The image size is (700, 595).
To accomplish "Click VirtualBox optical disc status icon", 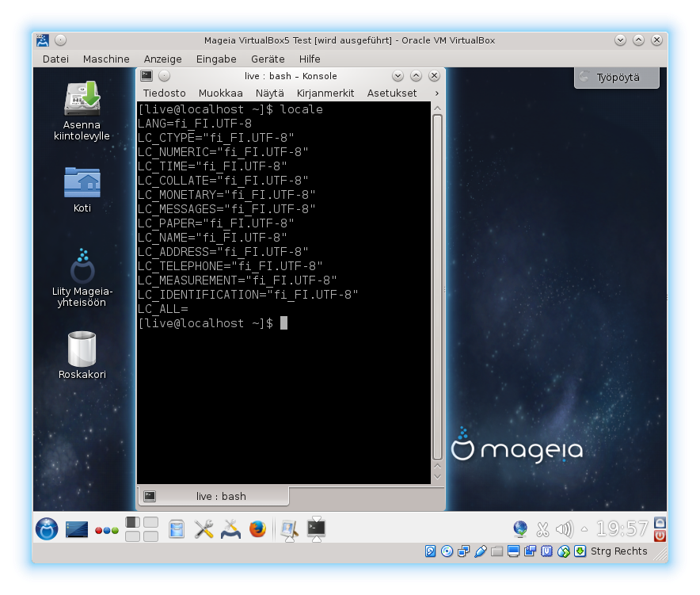I will pos(447,551).
